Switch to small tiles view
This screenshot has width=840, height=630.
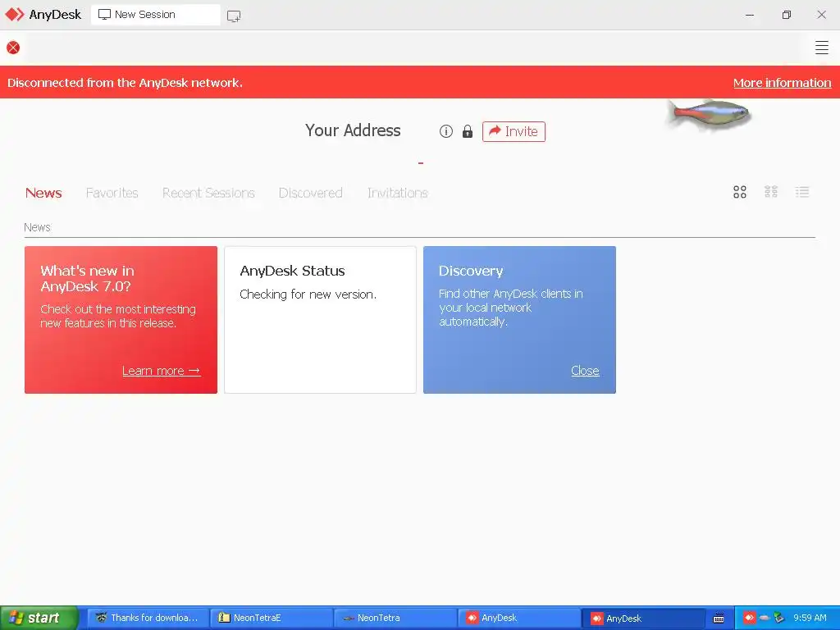tap(771, 192)
